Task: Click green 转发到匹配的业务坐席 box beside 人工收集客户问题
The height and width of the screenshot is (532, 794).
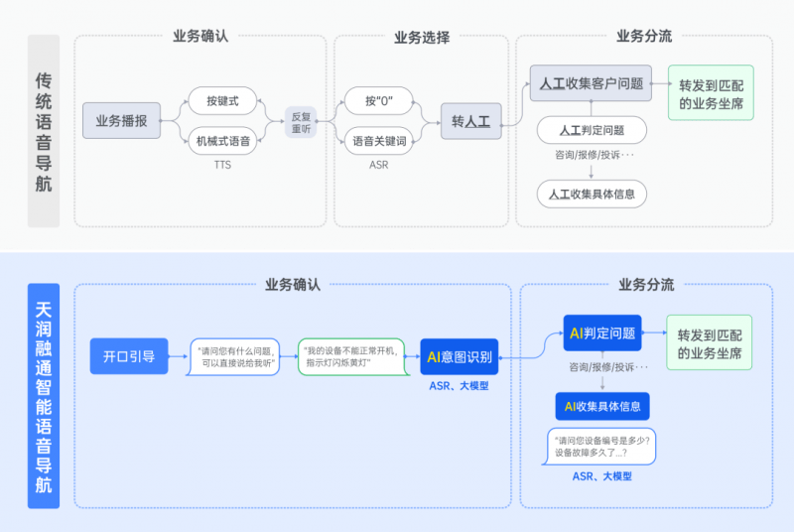Action: pos(711,92)
